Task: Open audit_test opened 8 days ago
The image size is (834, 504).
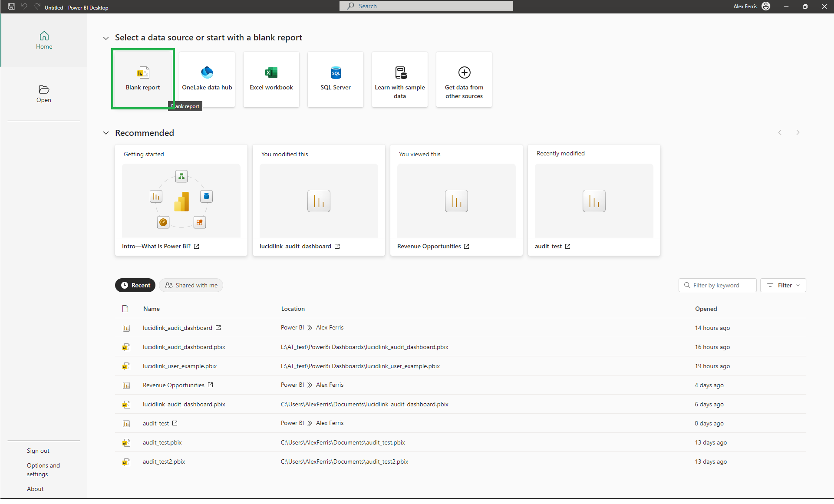Action: (x=156, y=423)
